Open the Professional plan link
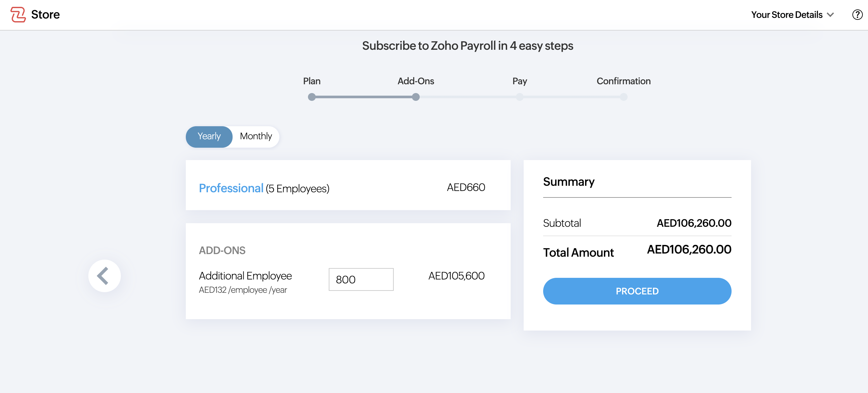Image resolution: width=868 pixels, height=393 pixels. [x=231, y=188]
